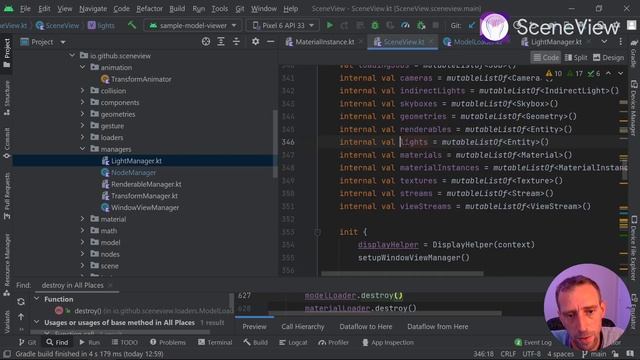This screenshot has height=360, width=640.
Task: Open the Terminal tool window
Action: (215, 342)
